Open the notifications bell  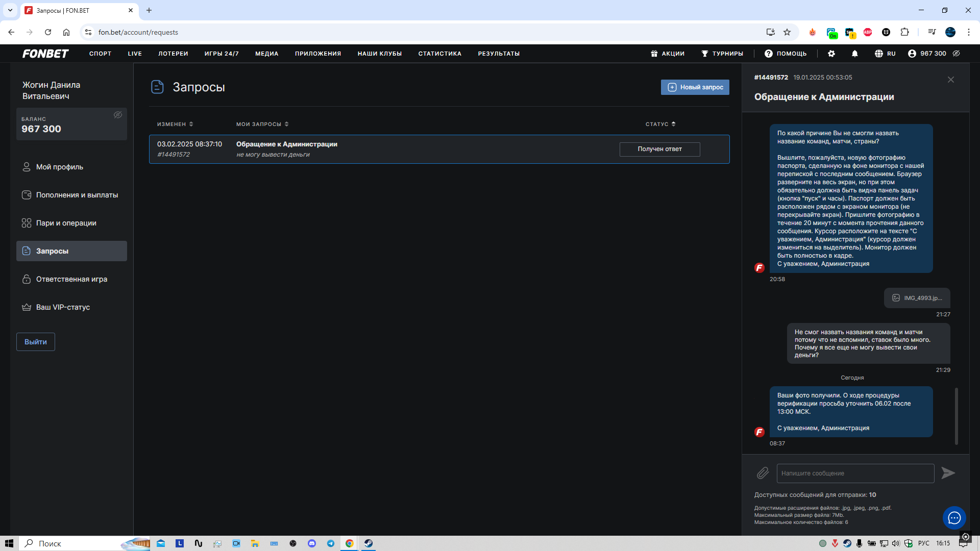click(x=855, y=54)
